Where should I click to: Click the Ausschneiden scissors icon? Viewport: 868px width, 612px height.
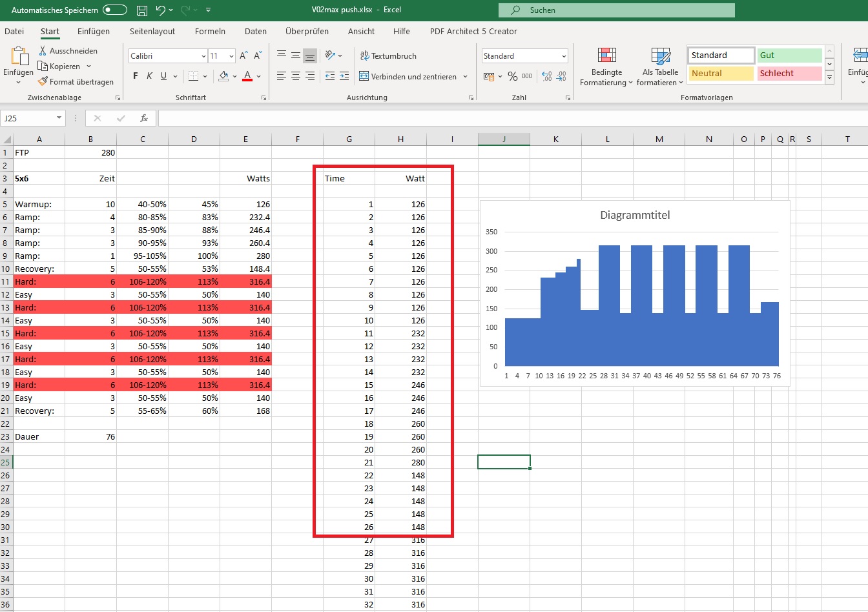(43, 51)
